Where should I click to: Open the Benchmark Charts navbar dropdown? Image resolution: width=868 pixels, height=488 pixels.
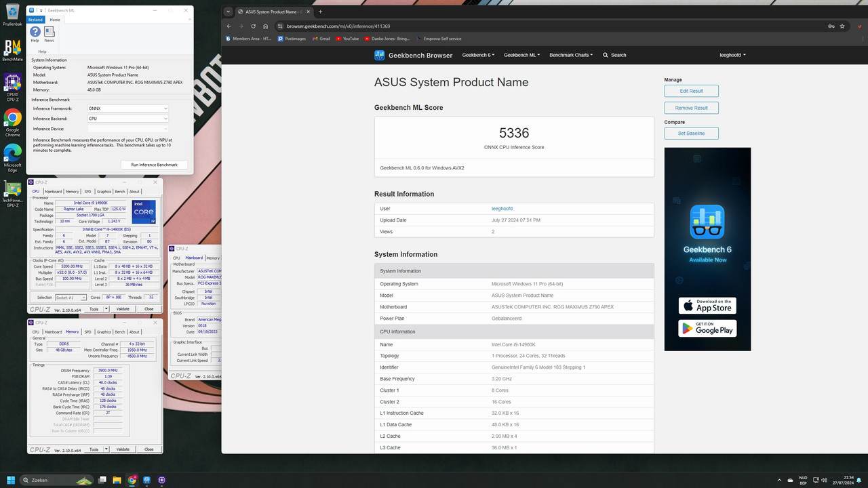click(571, 55)
